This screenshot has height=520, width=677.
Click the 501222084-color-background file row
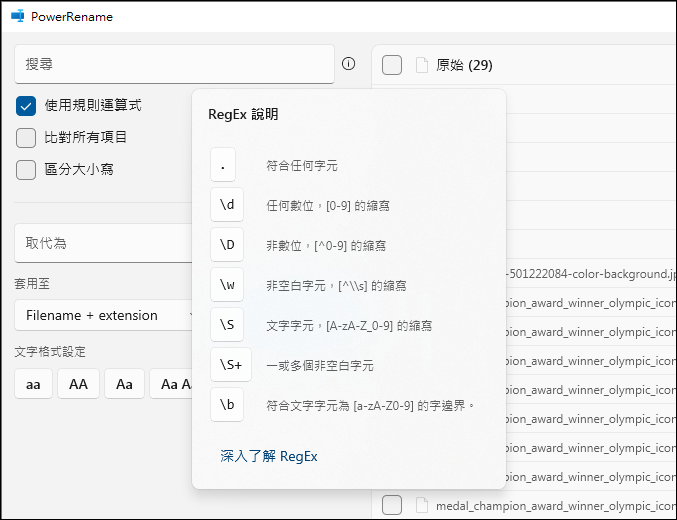click(591, 274)
